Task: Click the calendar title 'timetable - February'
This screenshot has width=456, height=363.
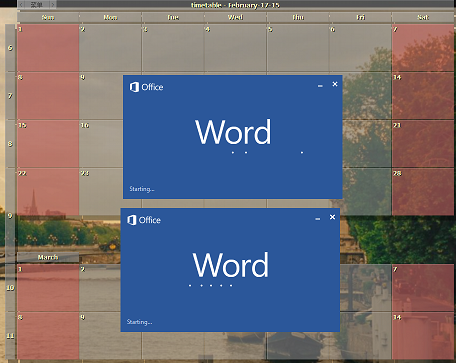Action: pyautogui.click(x=235, y=5)
